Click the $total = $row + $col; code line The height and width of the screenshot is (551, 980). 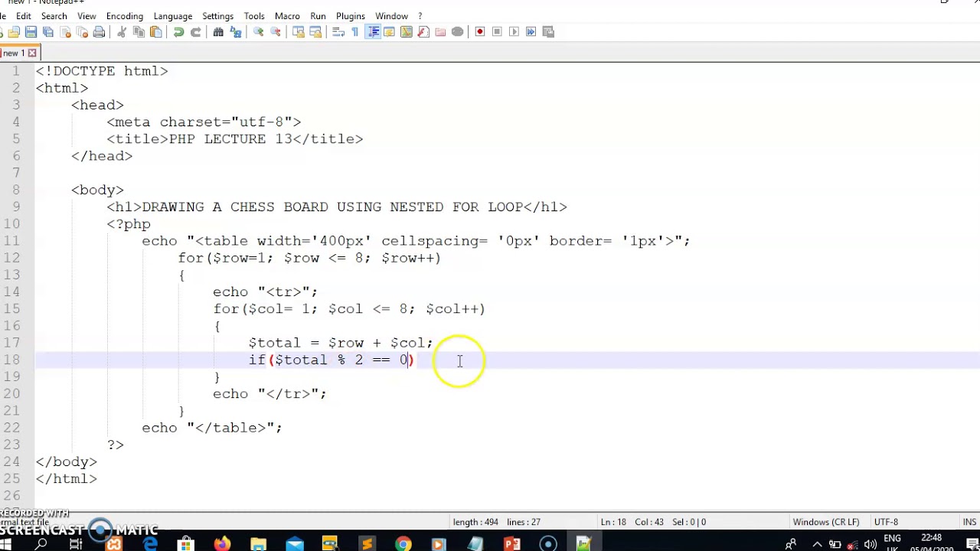(341, 343)
